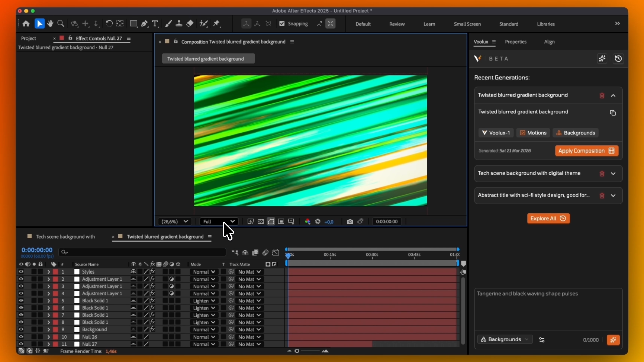Hide the Null 27 layer
644x362 pixels.
(21, 344)
